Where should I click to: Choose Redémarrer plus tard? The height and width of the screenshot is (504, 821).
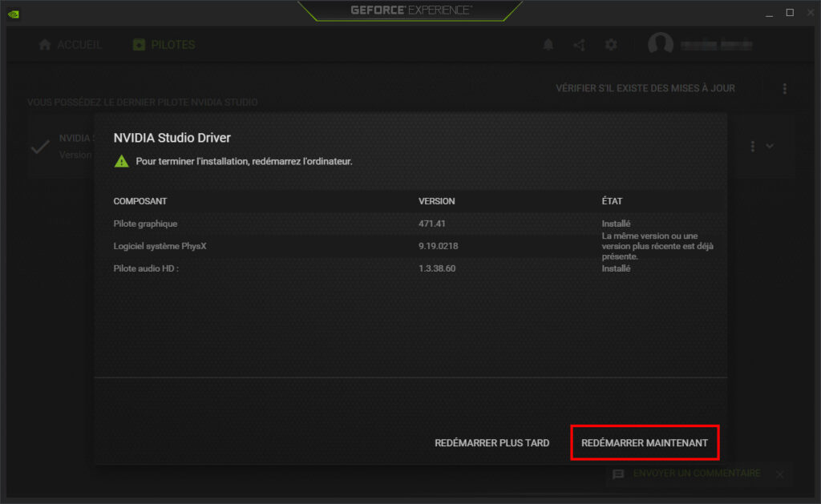(x=491, y=443)
